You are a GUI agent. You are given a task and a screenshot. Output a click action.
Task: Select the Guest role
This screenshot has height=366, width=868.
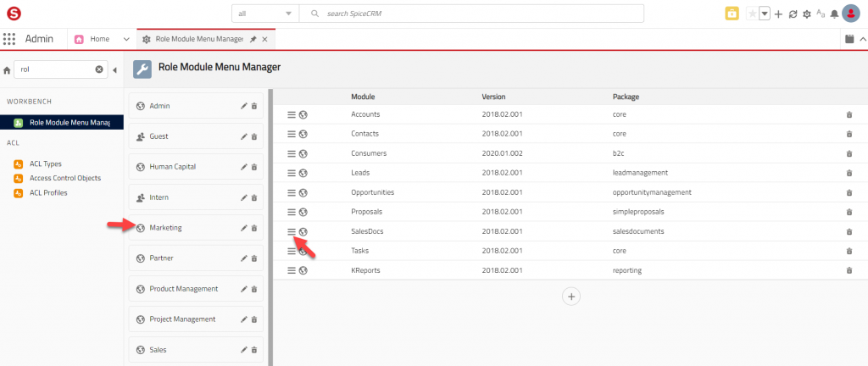pyautogui.click(x=196, y=136)
